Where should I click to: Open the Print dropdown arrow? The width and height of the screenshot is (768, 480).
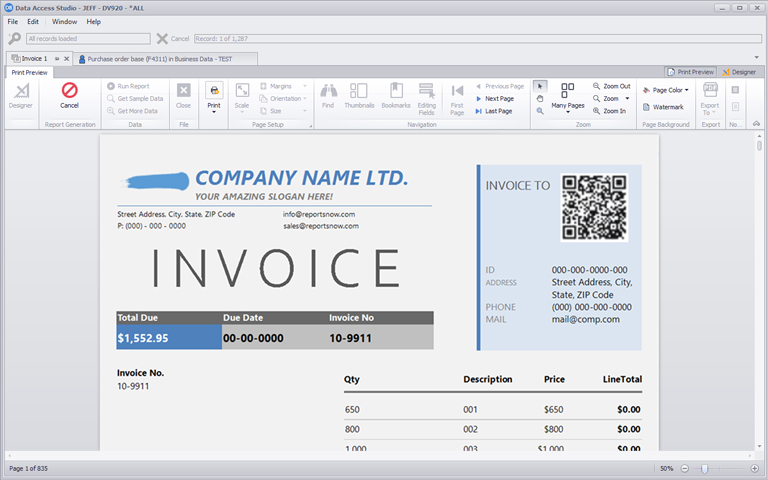(214, 113)
